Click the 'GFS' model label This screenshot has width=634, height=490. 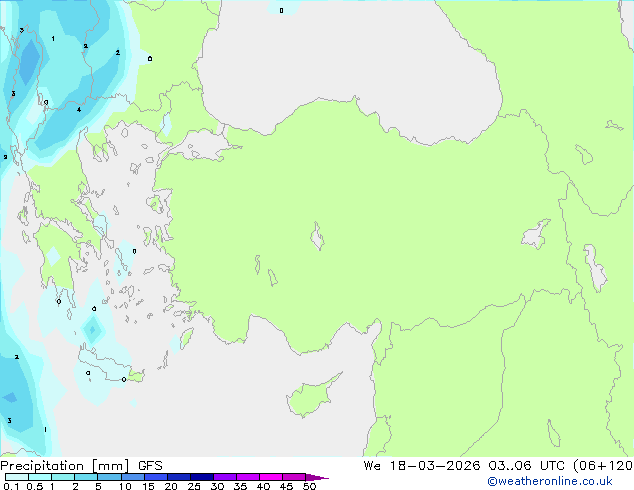(150, 466)
